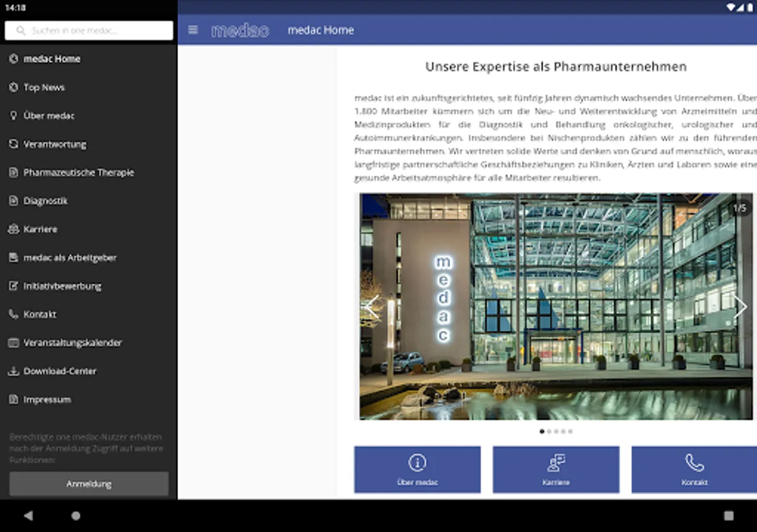Screen dimensions: 757x532
Task: Click the medac building carousel photo
Action: (556, 306)
